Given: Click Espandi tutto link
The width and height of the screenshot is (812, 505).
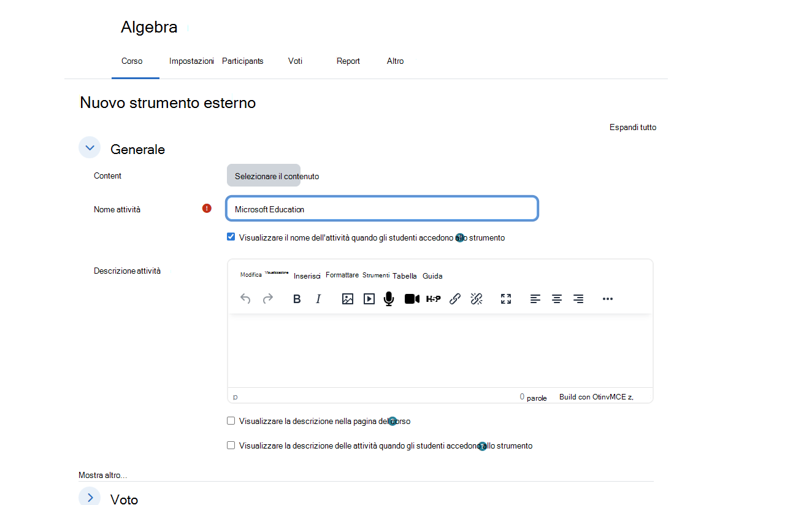Looking at the screenshot, I should click(633, 128).
